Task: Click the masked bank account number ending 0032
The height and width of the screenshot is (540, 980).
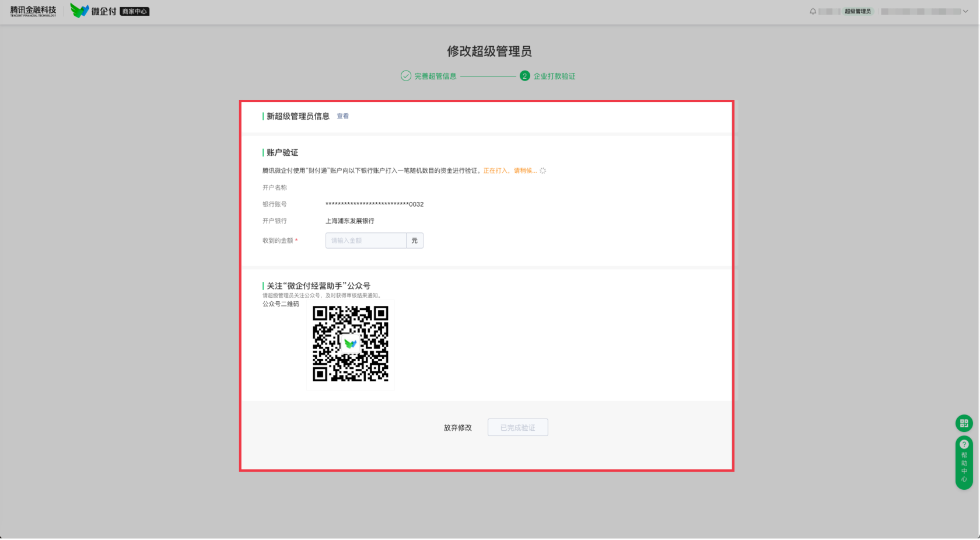Action: 374,204
